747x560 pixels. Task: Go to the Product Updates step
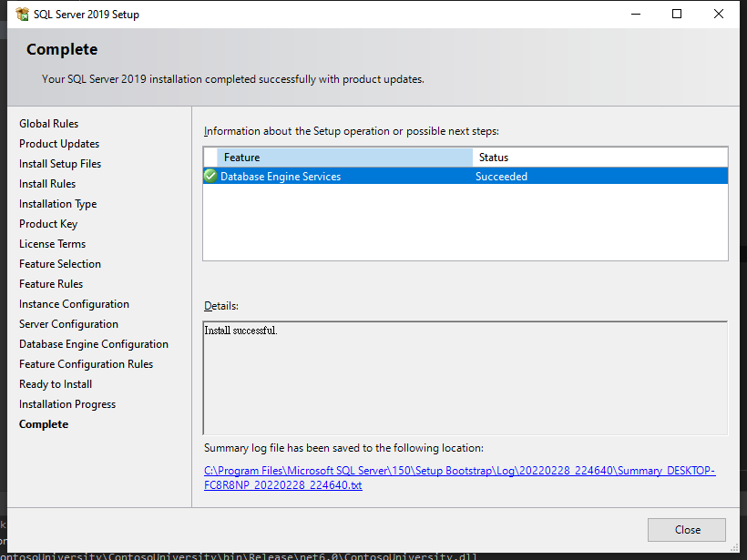pos(59,144)
